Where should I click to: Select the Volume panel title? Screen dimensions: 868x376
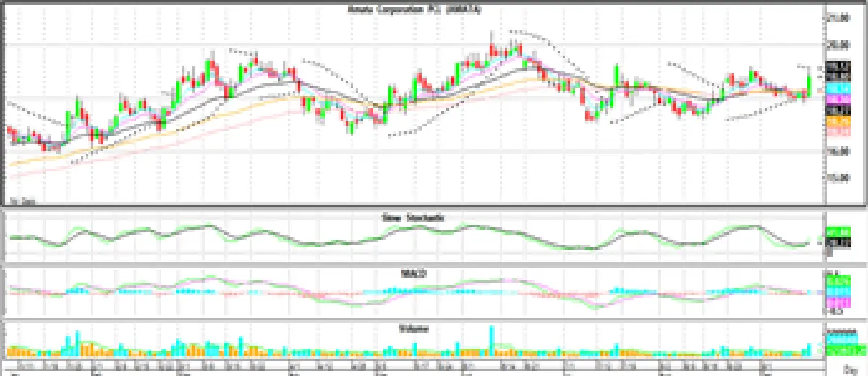tap(414, 329)
